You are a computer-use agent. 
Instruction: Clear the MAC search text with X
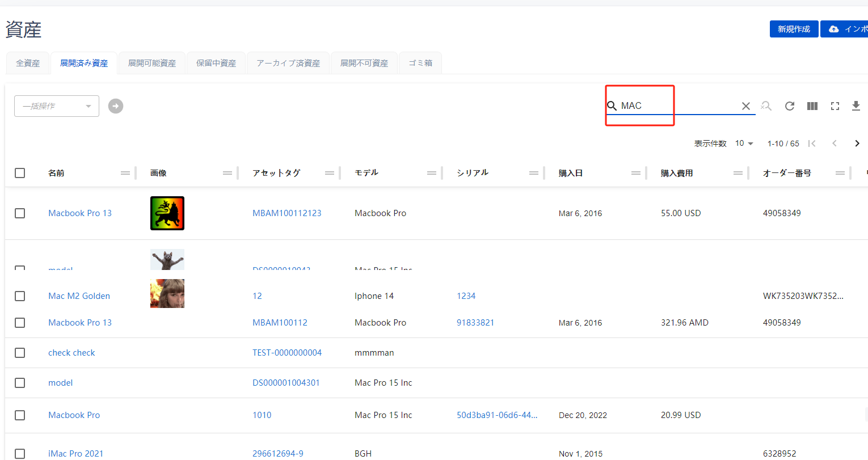746,106
